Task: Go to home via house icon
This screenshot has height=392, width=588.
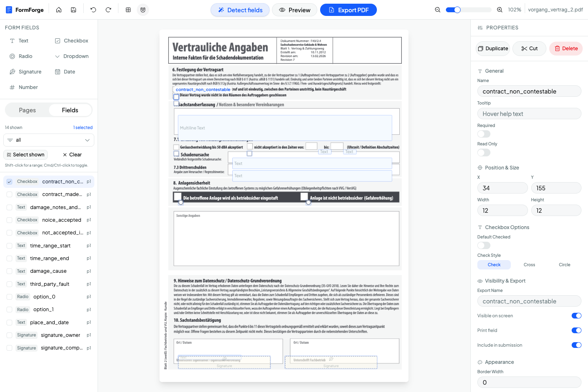Action: coord(59,10)
